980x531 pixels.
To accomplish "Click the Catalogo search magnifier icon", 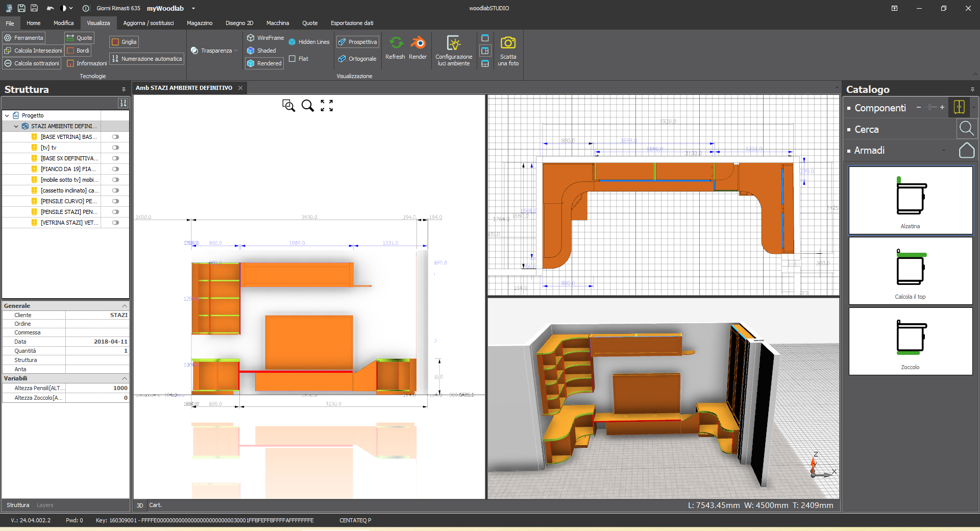I will coord(966,129).
